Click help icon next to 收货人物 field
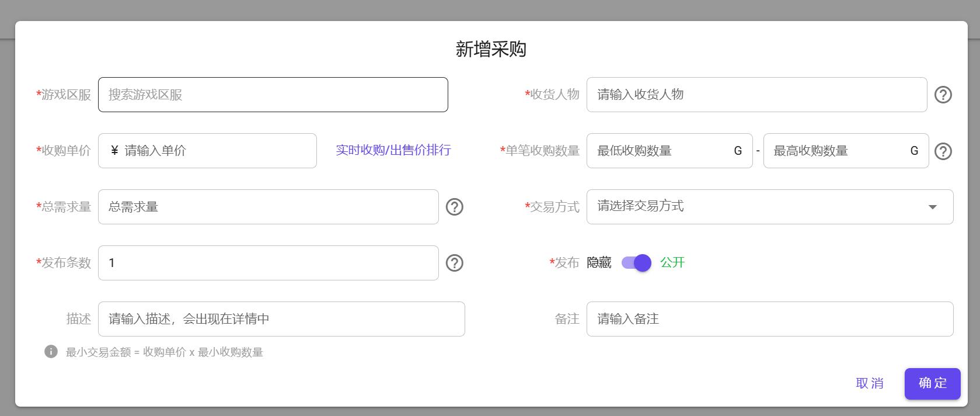980x416 pixels. click(x=943, y=95)
